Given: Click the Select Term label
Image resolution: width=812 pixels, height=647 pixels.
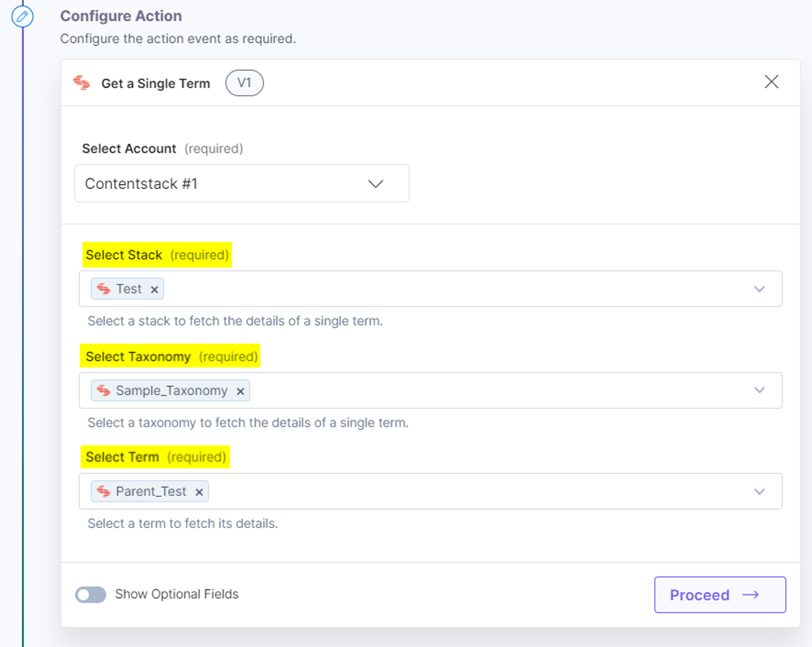Looking at the screenshot, I should pos(122,457).
